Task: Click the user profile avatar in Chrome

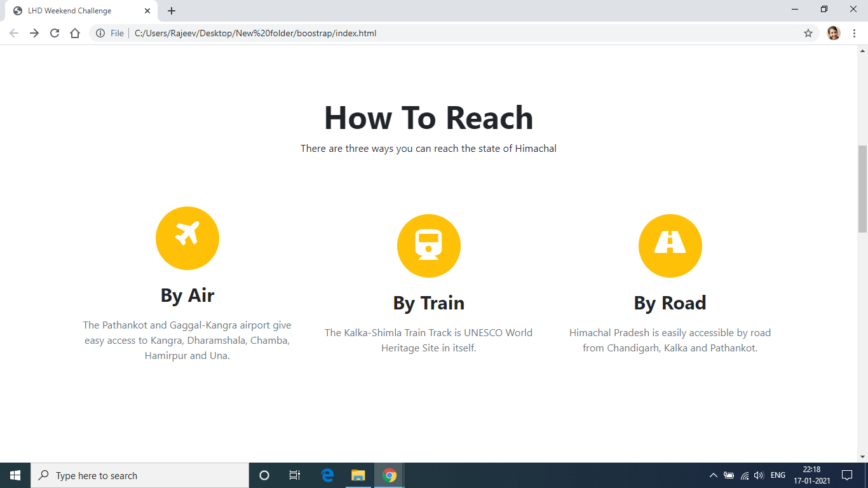Action: pyautogui.click(x=834, y=33)
